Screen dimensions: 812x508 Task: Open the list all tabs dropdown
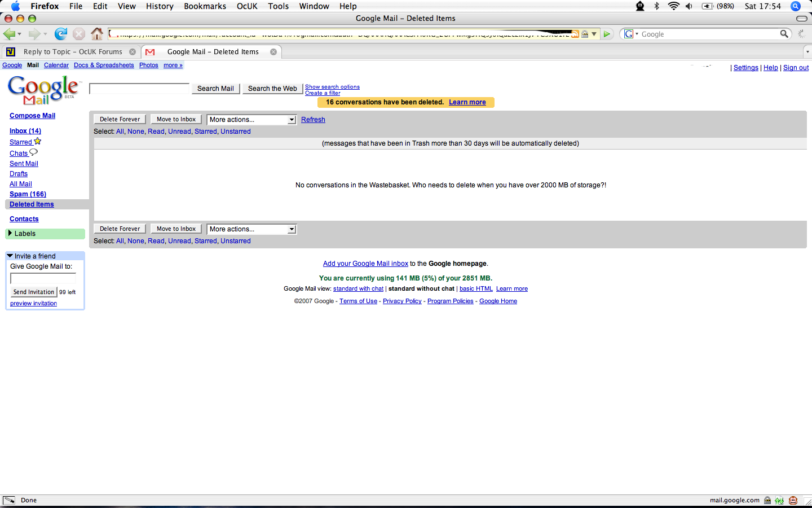(807, 51)
